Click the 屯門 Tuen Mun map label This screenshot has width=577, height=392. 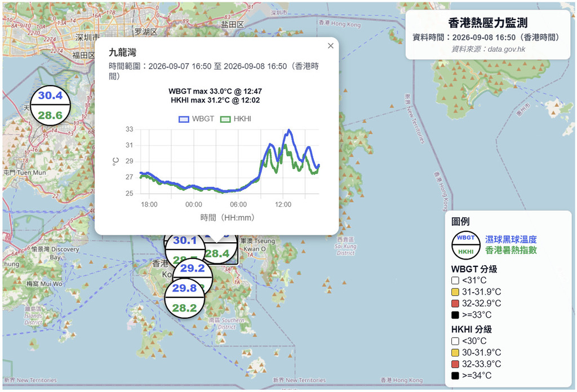(x=25, y=172)
